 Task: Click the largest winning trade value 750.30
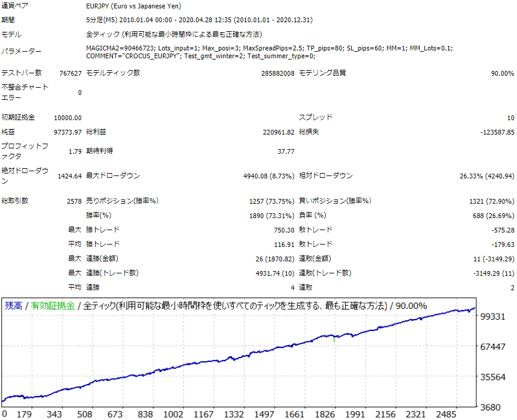tap(282, 230)
